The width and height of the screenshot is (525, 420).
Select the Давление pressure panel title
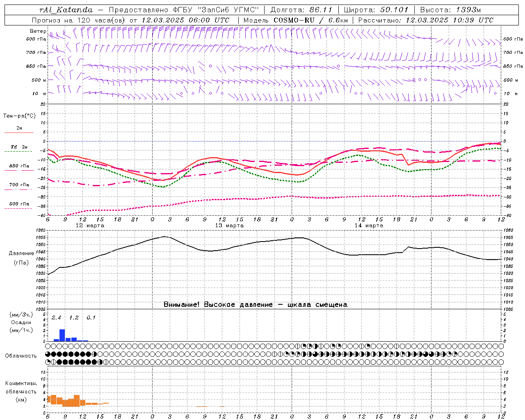tap(21, 253)
